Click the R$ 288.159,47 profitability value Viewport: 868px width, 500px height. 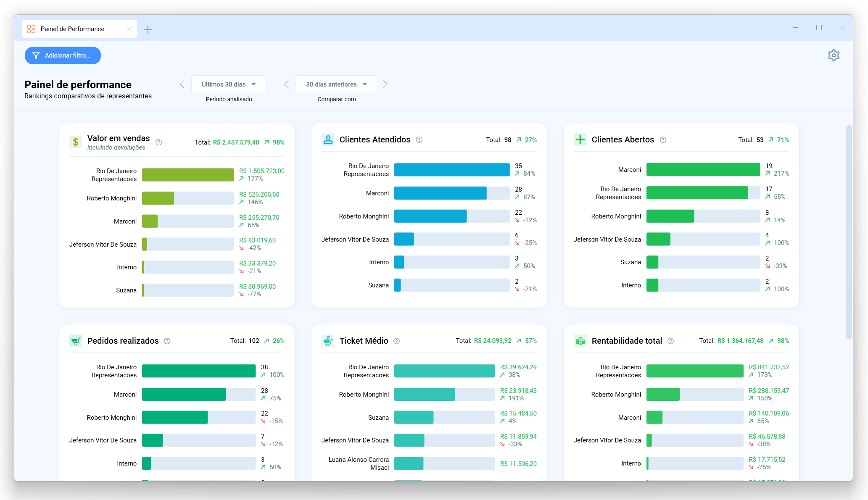coord(769,391)
